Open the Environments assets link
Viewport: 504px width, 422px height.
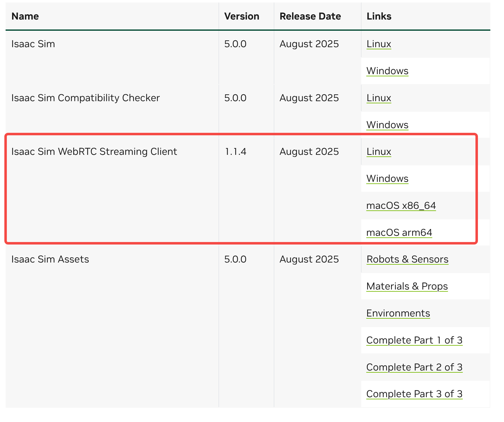[398, 313]
